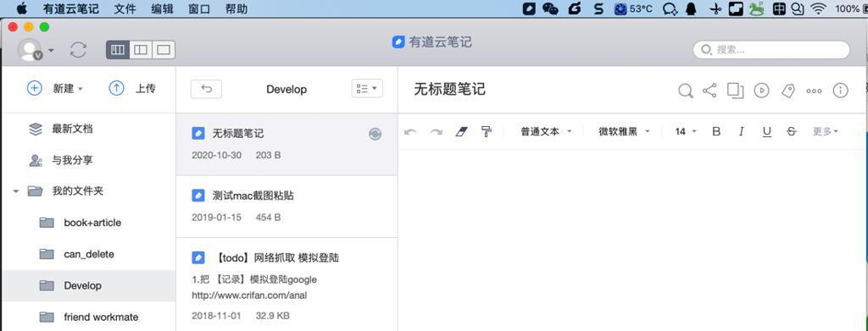Click the Wi-Fi menu bar icon
The width and height of the screenshot is (868, 331).
point(817,8)
